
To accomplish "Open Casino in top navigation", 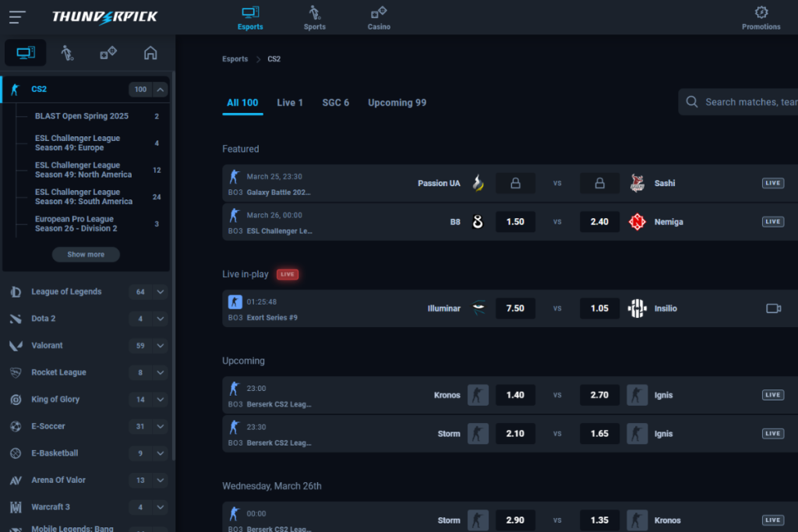I will pos(379,18).
